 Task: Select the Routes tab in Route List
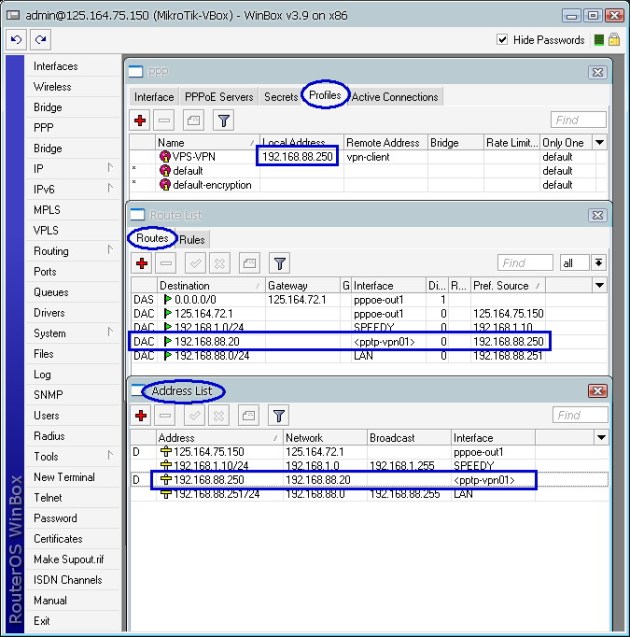click(x=152, y=238)
